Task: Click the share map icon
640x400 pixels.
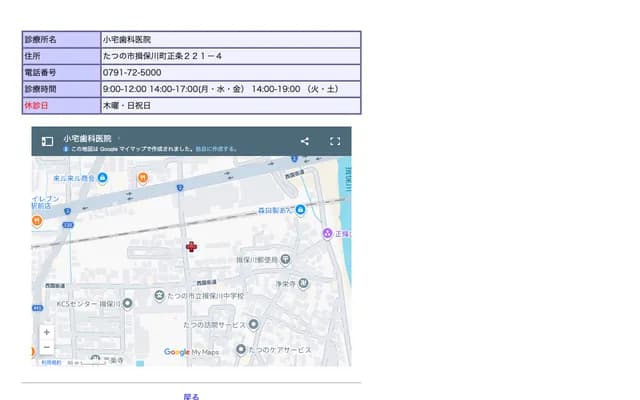Action: pos(305,141)
